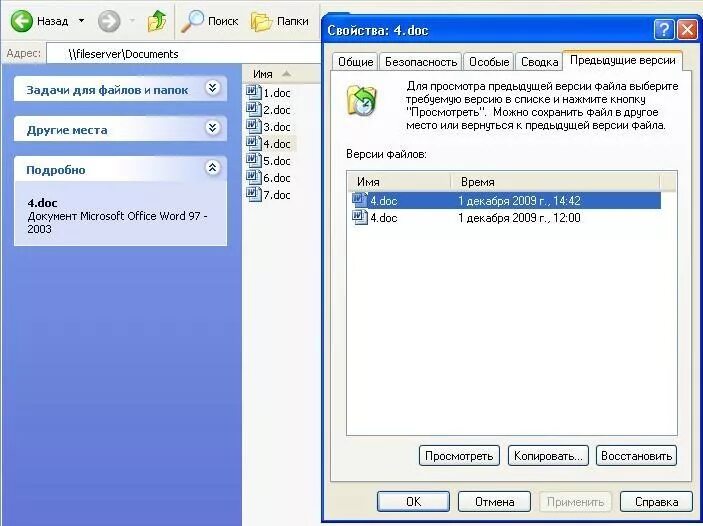
Task: Click version time '1 декабря 2009 г., 12:00'
Action: click(x=519, y=218)
